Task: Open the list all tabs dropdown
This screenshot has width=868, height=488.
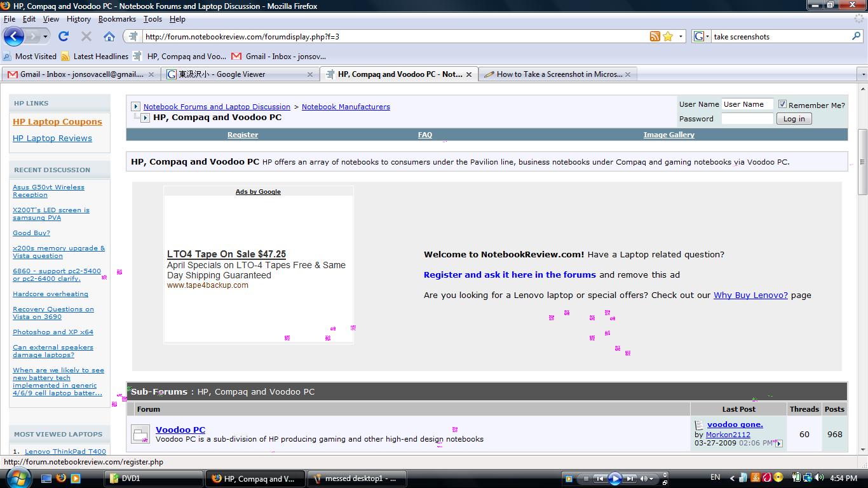Action: tap(862, 74)
